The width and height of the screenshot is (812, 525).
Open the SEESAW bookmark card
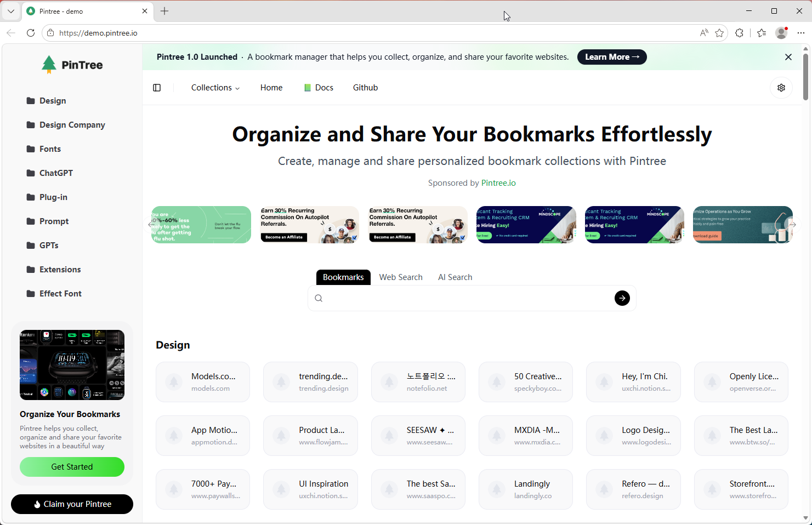[x=418, y=436]
